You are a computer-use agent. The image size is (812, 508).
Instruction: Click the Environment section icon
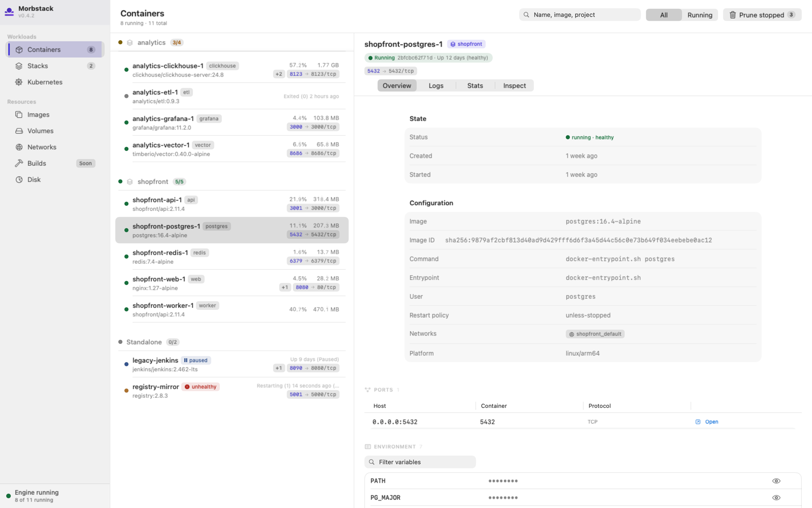pos(367,447)
